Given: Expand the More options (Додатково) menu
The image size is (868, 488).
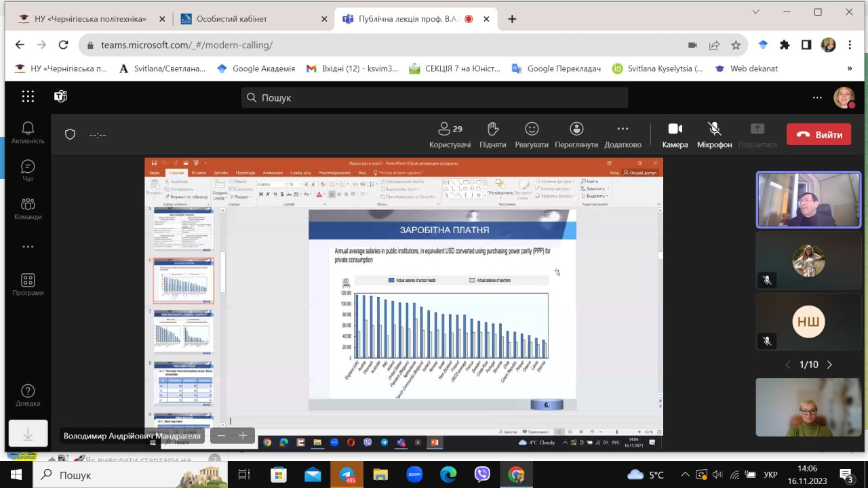Looking at the screenshot, I should 623,135.
